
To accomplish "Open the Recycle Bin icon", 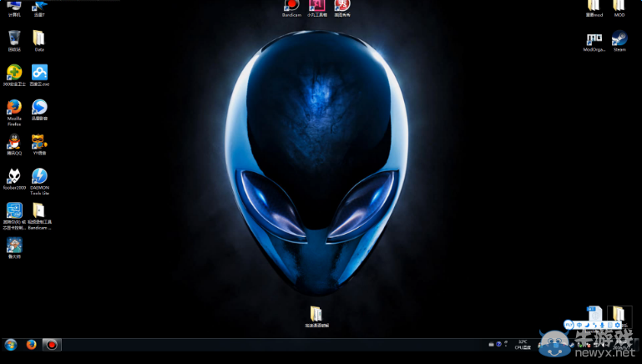I will pyautogui.click(x=14, y=41).
